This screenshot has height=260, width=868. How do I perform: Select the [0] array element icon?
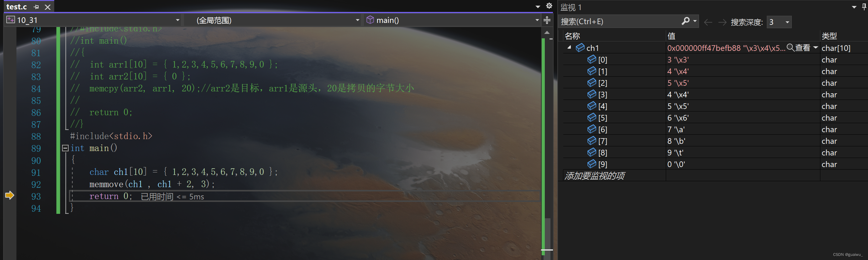[x=591, y=59]
